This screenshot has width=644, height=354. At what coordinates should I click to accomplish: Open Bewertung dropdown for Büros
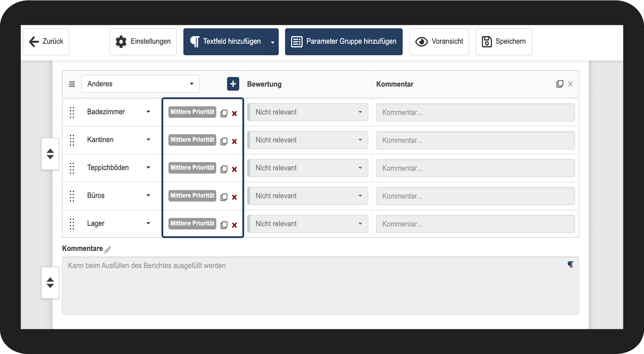(x=308, y=196)
